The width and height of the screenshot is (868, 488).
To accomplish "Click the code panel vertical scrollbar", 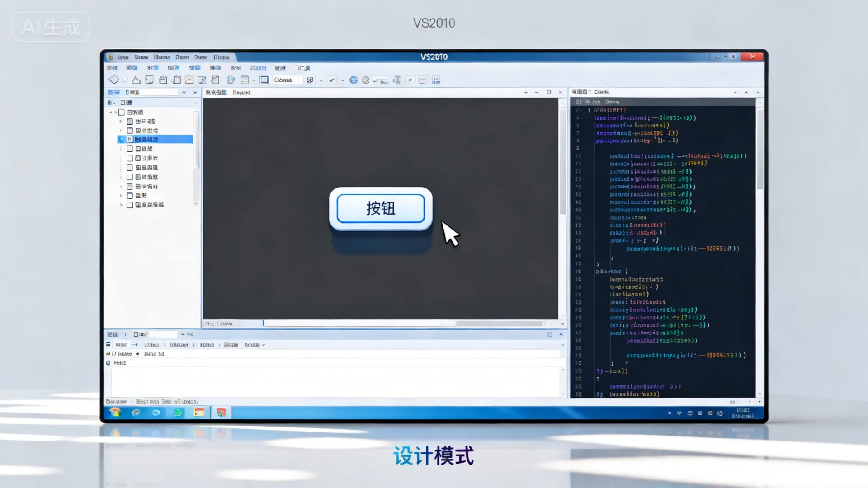I will [760, 149].
